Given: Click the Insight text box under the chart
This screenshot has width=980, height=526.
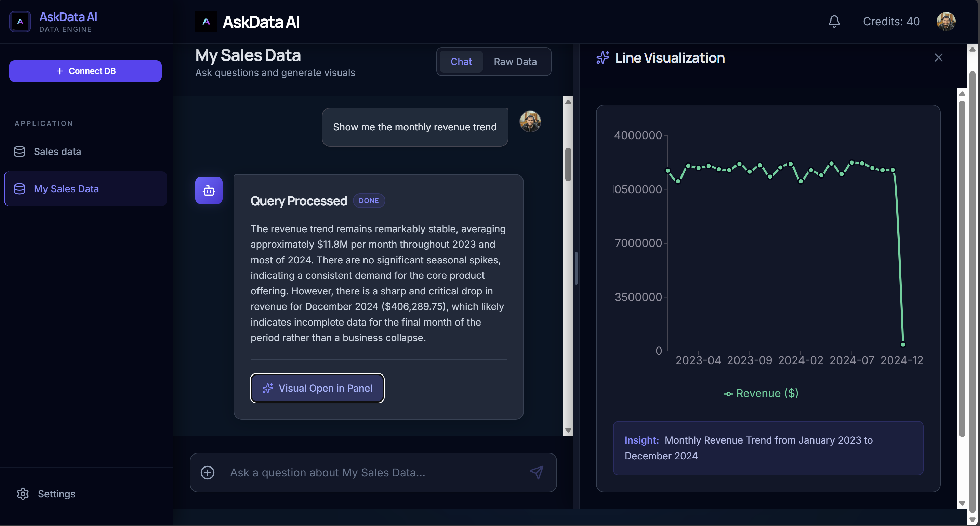Looking at the screenshot, I should [768, 448].
